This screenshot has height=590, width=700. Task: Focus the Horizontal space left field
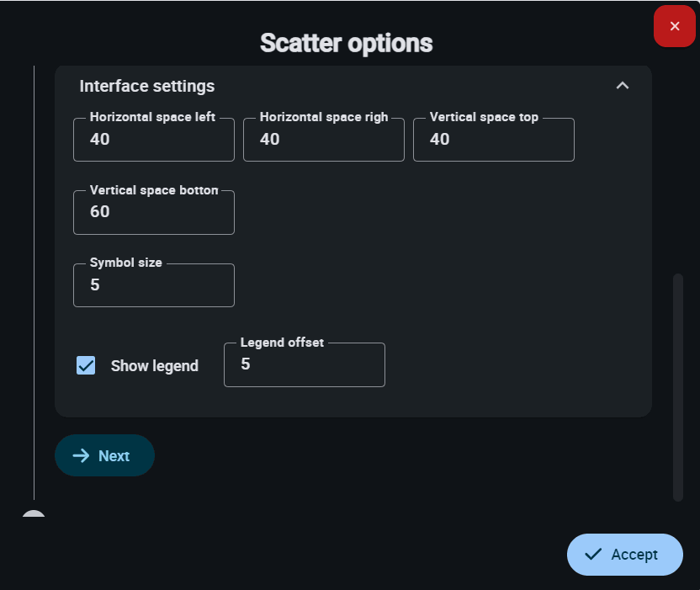153,140
